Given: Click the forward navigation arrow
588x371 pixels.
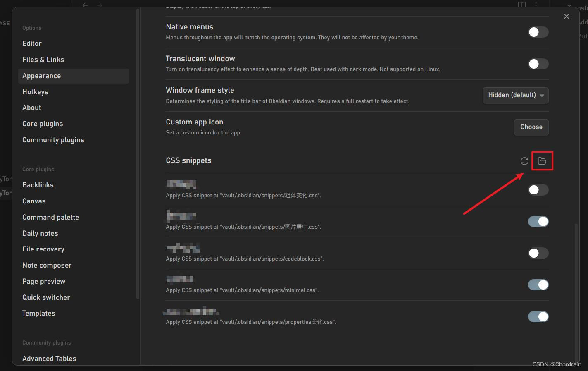Looking at the screenshot, I should 99,5.
